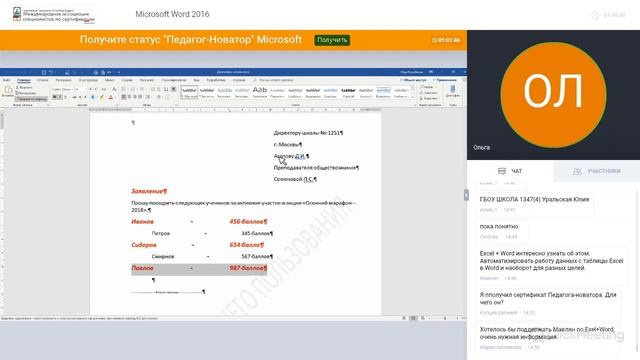
Task: Open the Font dialog launcher
Action: pos(117,105)
